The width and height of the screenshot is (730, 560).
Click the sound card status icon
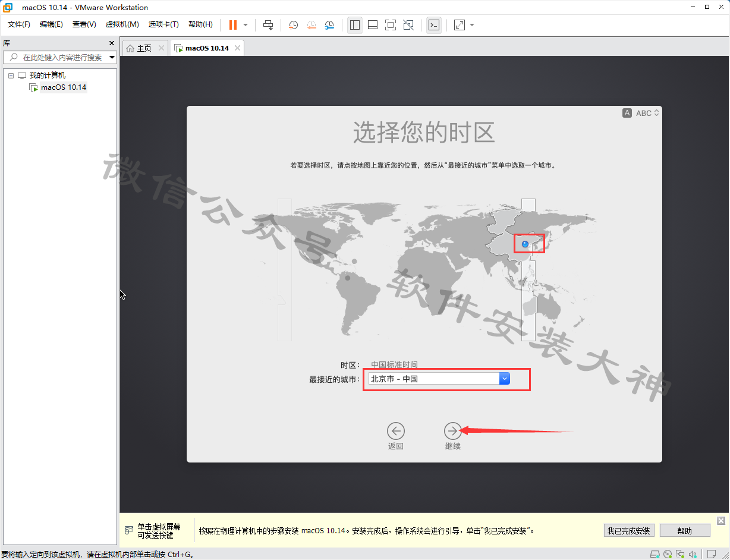(693, 555)
